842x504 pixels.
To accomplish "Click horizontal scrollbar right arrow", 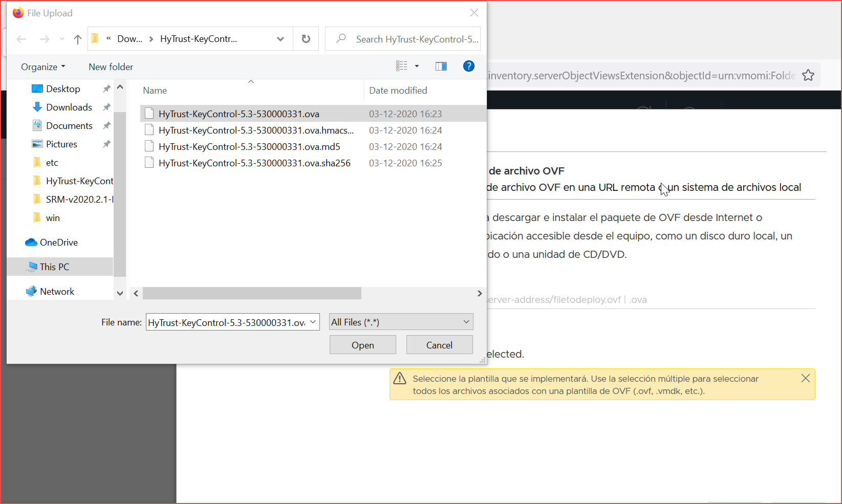I will (x=480, y=293).
